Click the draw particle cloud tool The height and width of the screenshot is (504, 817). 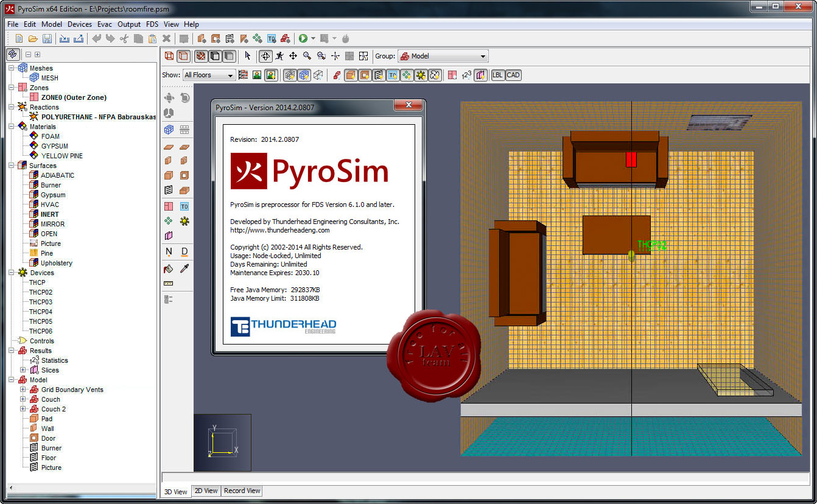[x=169, y=221]
